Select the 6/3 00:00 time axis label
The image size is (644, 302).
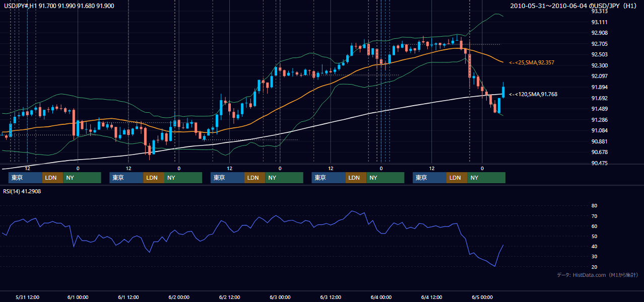click(280, 297)
